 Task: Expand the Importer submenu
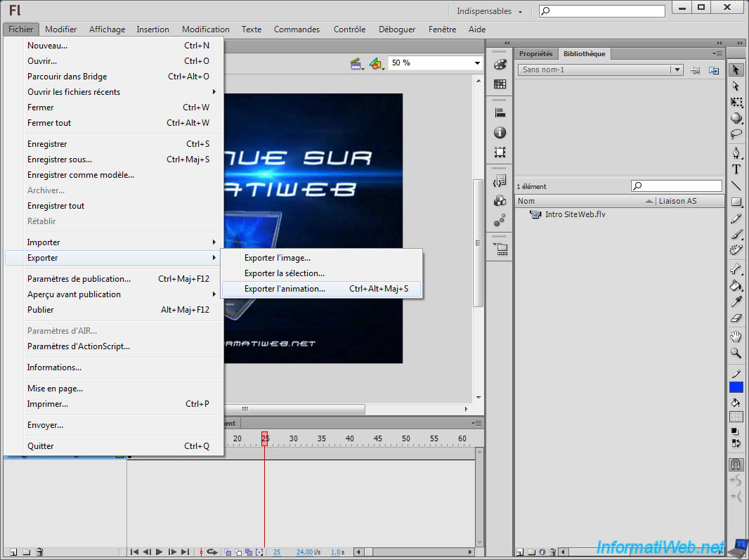pyautogui.click(x=115, y=242)
